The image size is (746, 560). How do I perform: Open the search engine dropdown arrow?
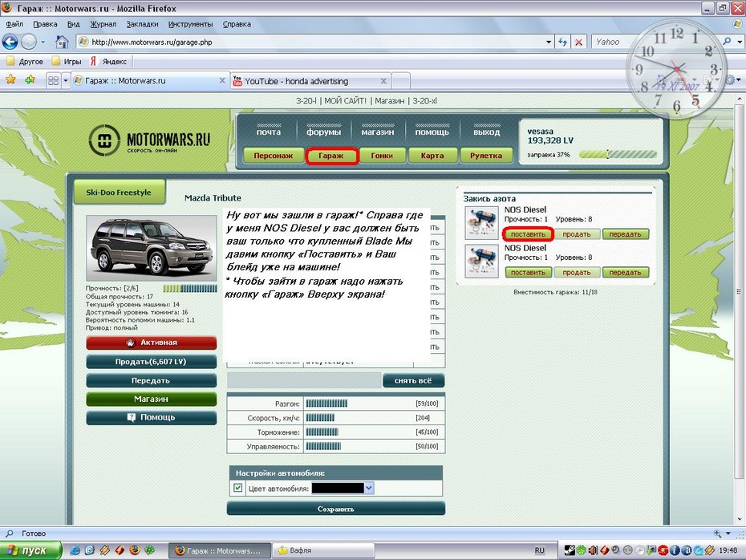click(x=740, y=42)
